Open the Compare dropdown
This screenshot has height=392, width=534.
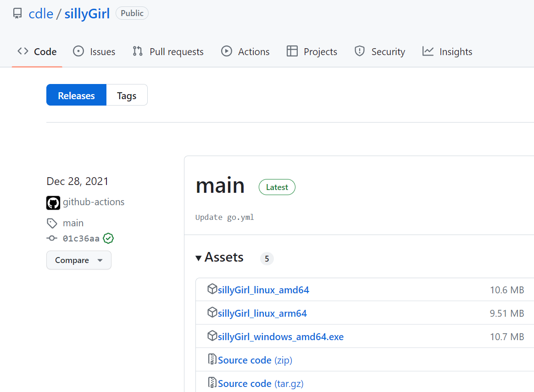click(78, 260)
